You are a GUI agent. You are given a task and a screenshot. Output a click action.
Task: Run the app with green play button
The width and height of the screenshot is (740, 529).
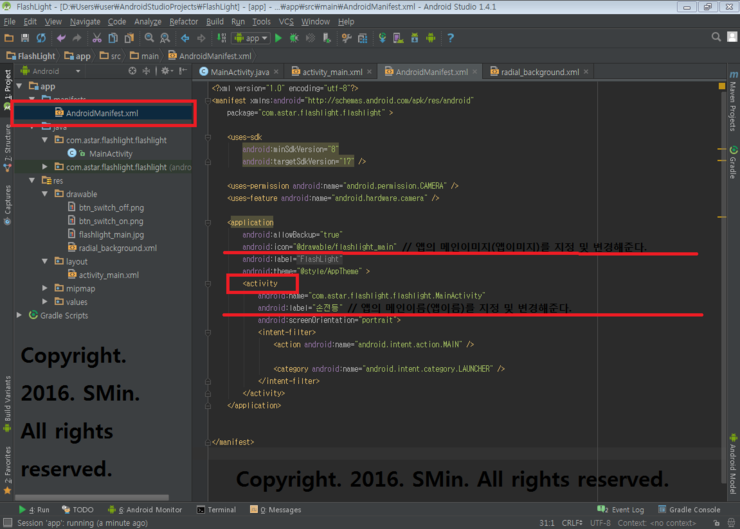click(x=278, y=38)
